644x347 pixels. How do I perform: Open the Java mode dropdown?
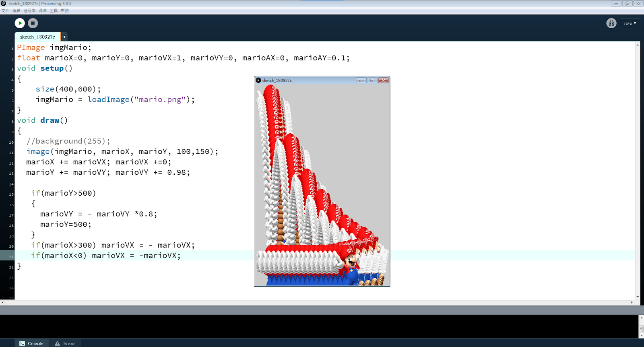pyautogui.click(x=630, y=23)
